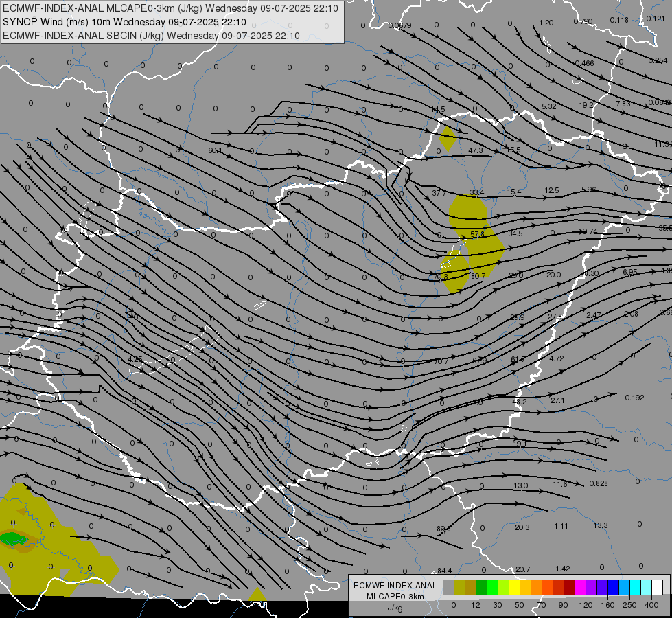Click the map value 2.47

(x=594, y=315)
